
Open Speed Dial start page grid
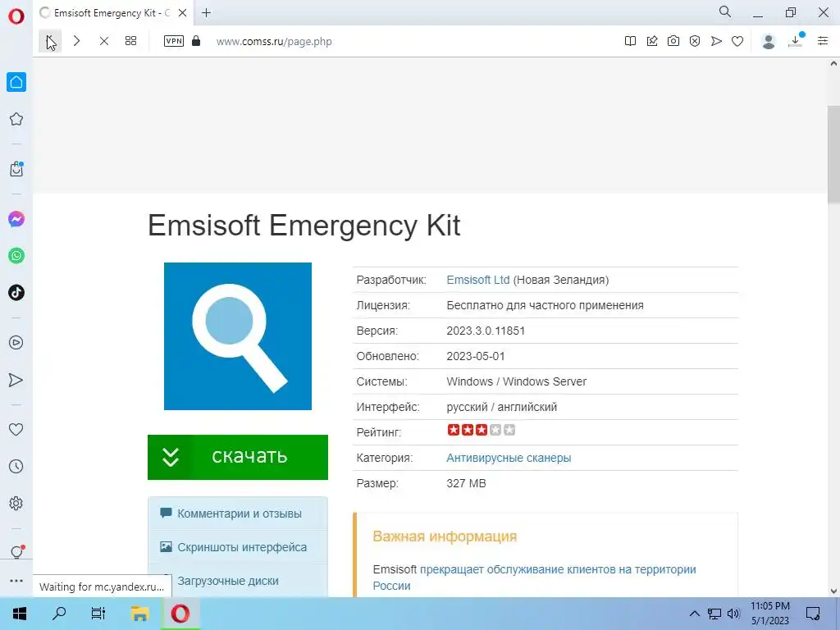click(130, 41)
